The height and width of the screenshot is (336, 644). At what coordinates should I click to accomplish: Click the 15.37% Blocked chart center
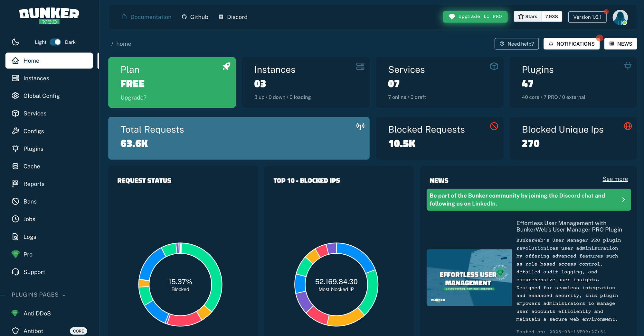click(180, 285)
